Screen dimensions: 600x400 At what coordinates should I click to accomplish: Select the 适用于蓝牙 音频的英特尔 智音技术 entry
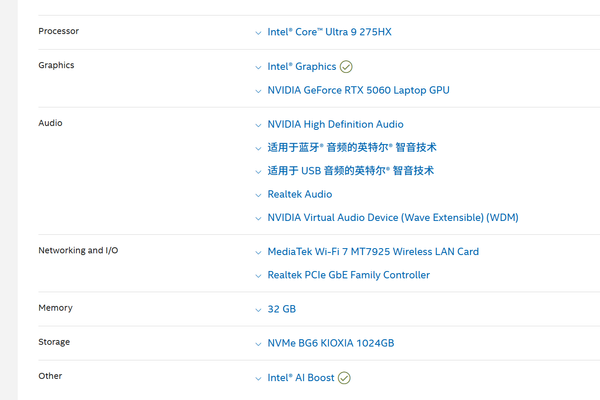(x=351, y=147)
